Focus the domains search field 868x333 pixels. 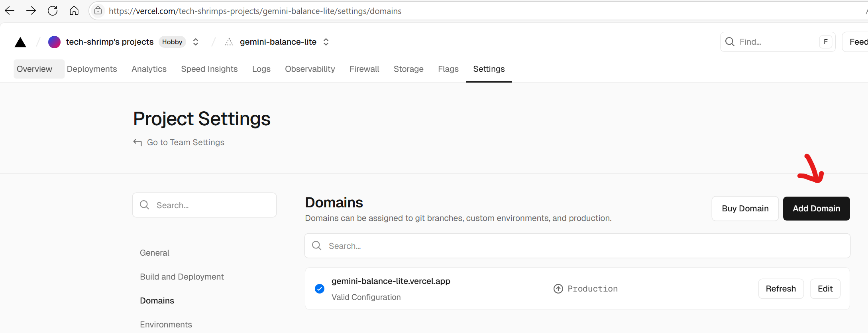coord(577,246)
